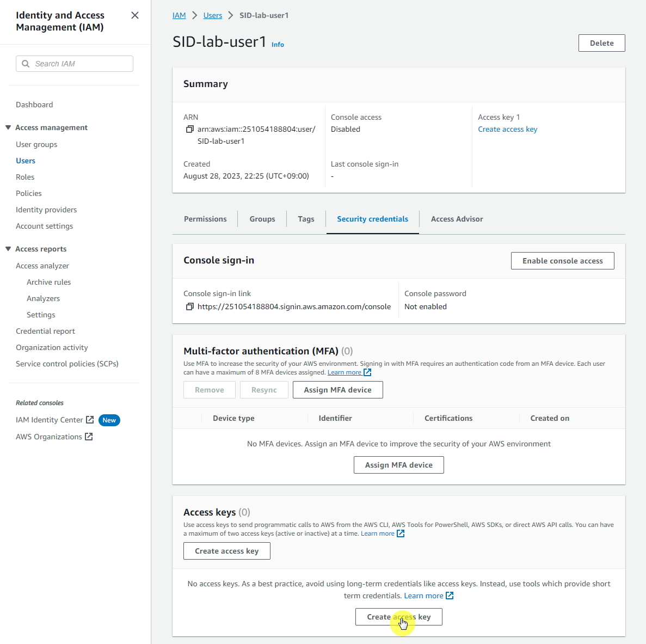This screenshot has height=644, width=646.
Task: Click Created on column header
Action: (550, 418)
